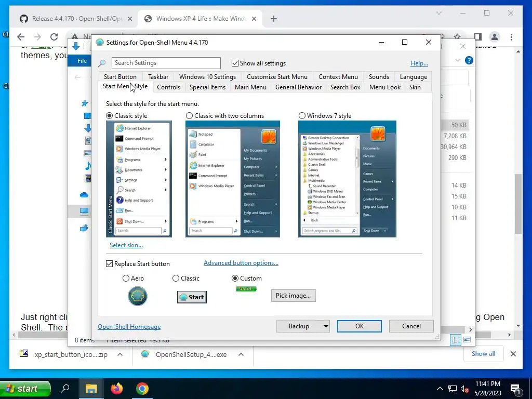The width and height of the screenshot is (532, 399).
Task: Click the two columns menu preview image
Action: coord(232,179)
